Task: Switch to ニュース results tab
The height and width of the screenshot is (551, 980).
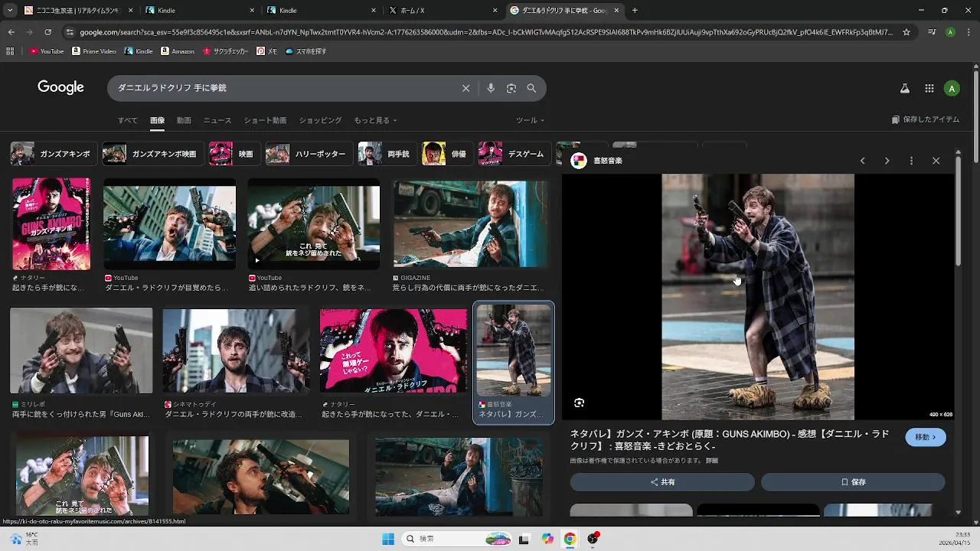Action: [x=217, y=120]
